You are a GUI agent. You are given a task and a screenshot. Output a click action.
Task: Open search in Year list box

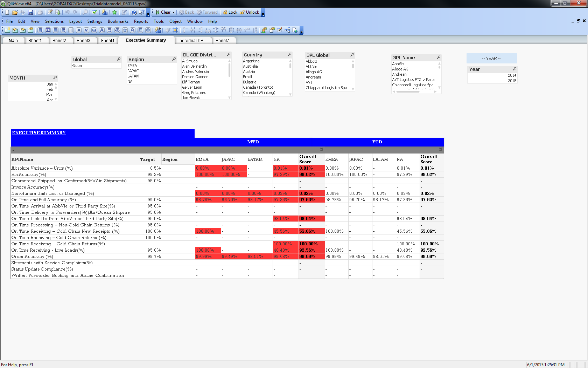(x=514, y=69)
